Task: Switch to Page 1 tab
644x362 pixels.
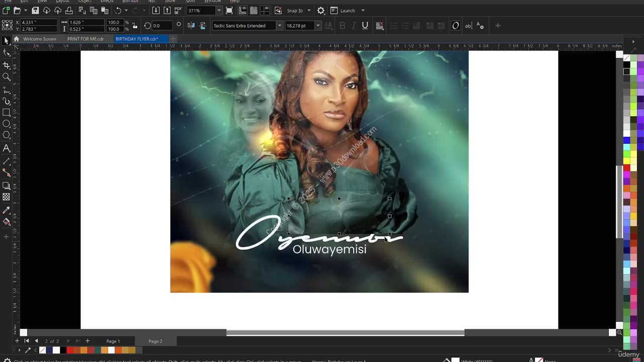Action: coord(113,341)
